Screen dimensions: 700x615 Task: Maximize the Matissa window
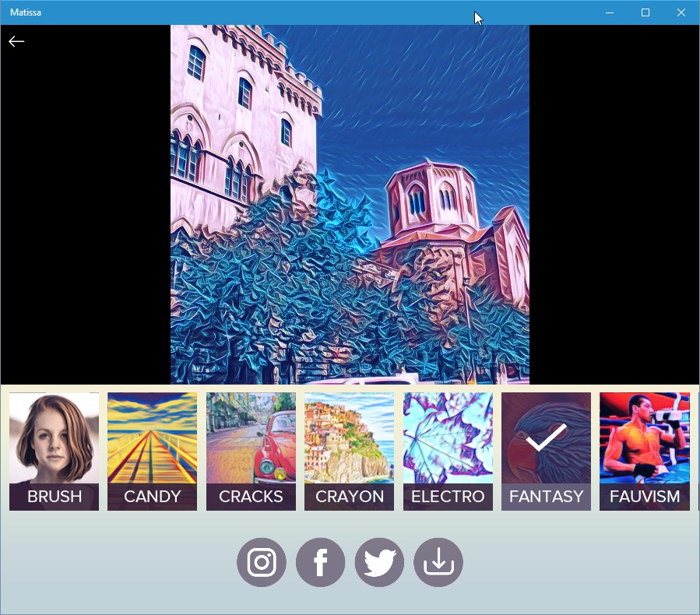click(x=645, y=12)
